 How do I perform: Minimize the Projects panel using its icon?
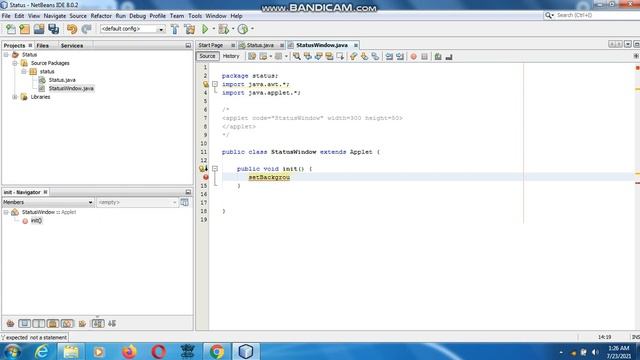[x=188, y=46]
